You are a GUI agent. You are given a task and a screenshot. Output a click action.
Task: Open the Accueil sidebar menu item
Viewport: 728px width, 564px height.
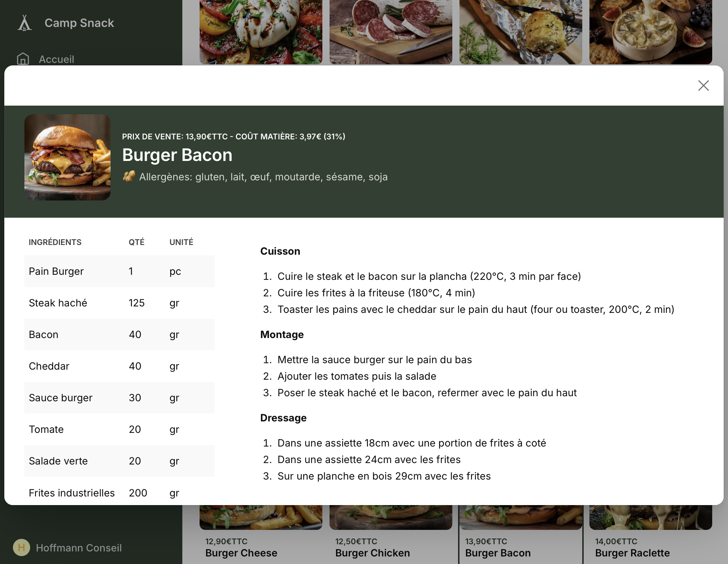(56, 59)
